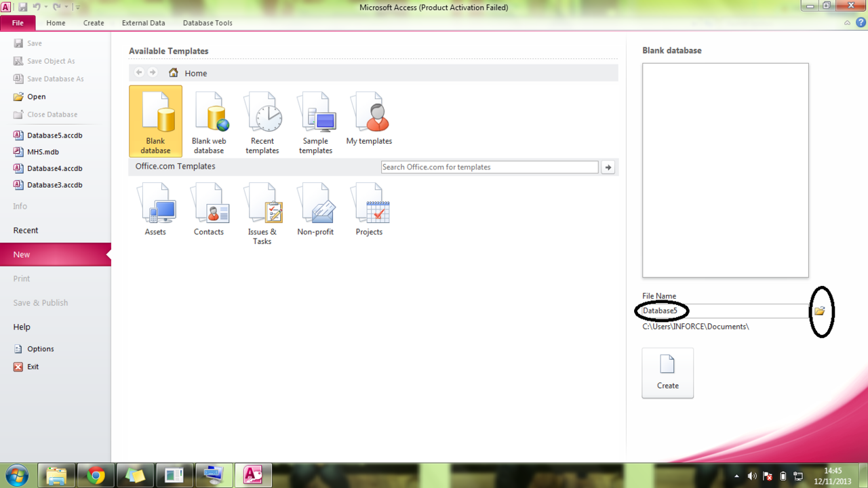Click the search arrow for Office.com templates
The image size is (868, 488).
(608, 167)
